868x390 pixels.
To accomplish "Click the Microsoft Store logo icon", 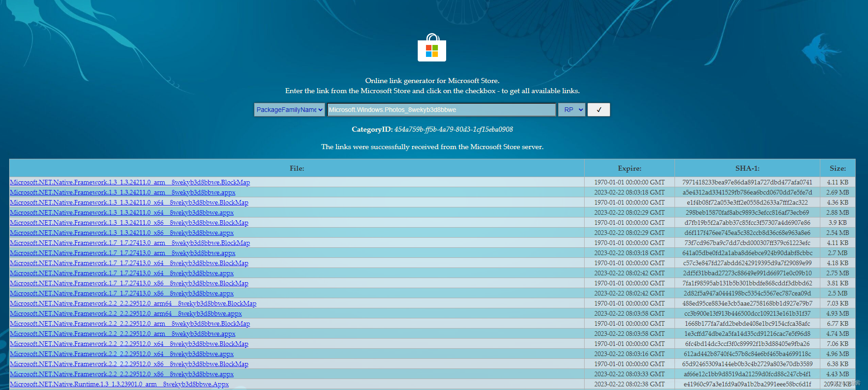I will tap(432, 48).
